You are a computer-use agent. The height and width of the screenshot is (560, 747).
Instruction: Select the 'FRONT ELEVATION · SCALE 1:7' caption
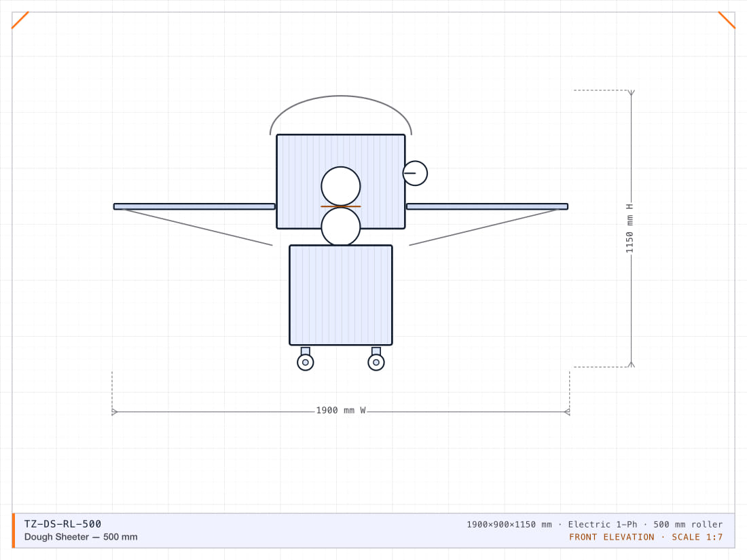click(x=646, y=537)
